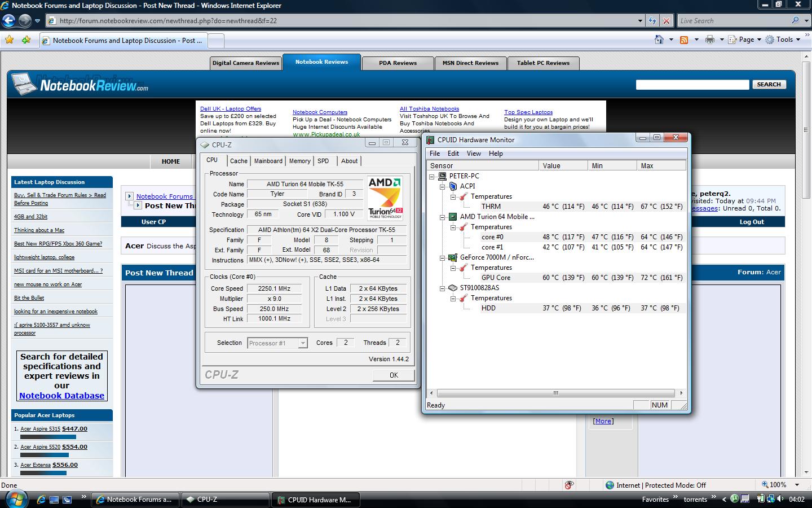Refresh the page with the Refresh icon
The image size is (812, 508).
(x=652, y=21)
